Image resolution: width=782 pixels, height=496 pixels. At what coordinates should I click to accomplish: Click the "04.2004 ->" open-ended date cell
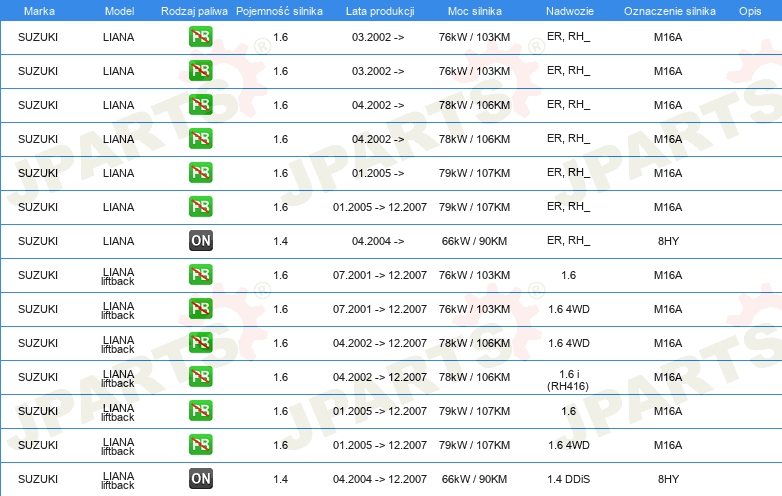(378, 241)
